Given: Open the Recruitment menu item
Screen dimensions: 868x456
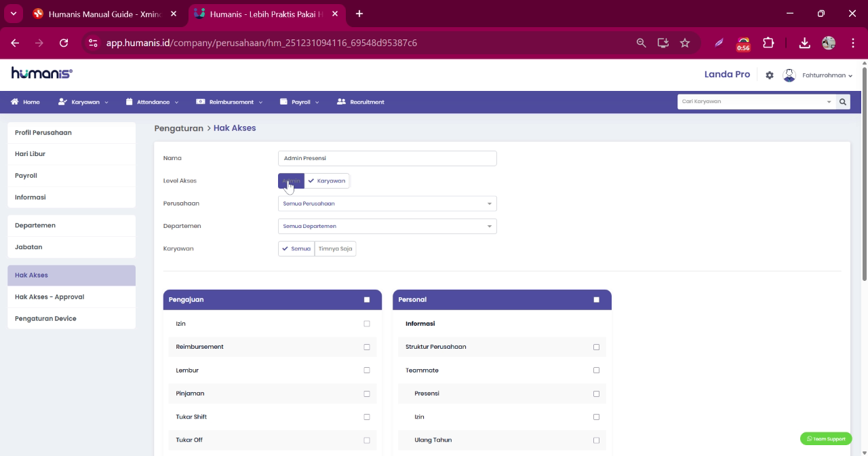Looking at the screenshot, I should click(360, 102).
